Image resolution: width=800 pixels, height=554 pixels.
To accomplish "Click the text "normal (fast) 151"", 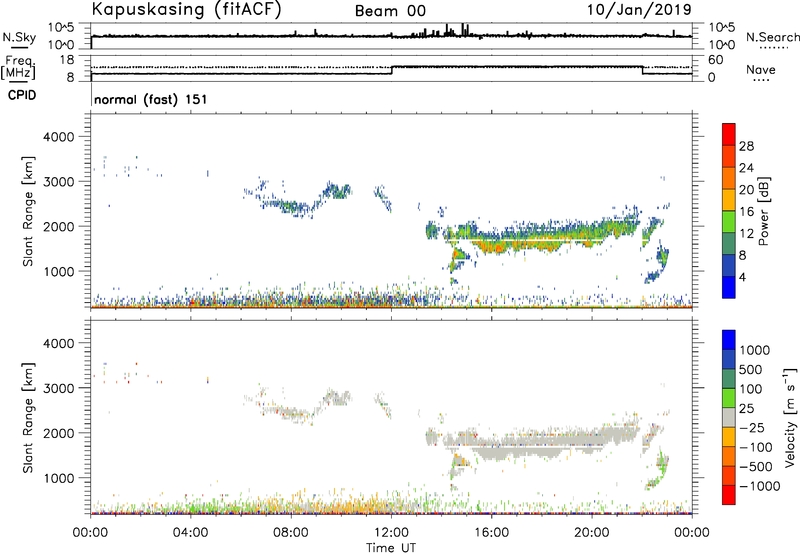I will tap(151, 99).
